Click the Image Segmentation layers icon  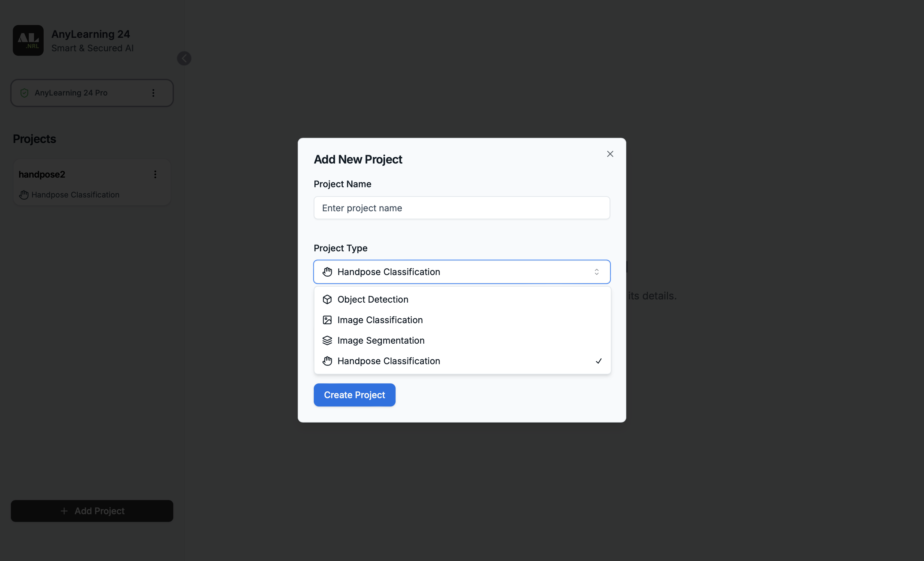point(327,340)
